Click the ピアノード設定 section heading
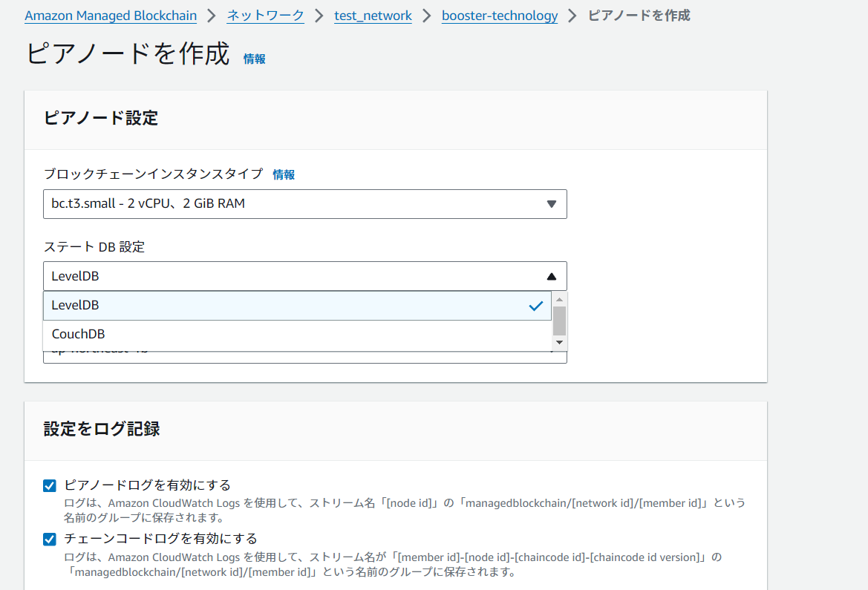 pyautogui.click(x=101, y=118)
